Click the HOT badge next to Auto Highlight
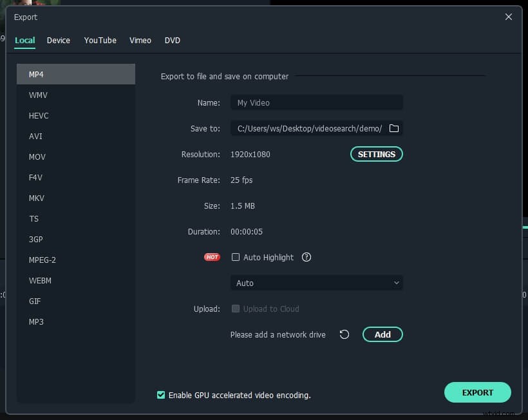The height and width of the screenshot is (420, 528). click(x=212, y=257)
